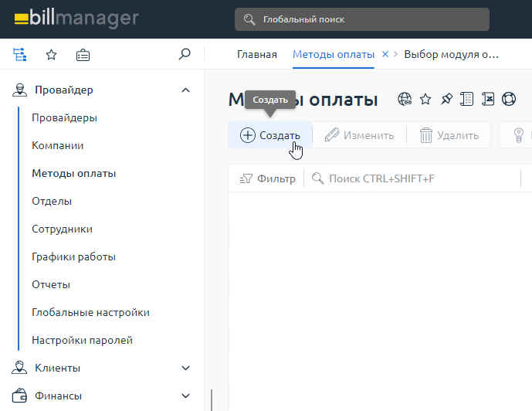Export the list to Excel icon
This screenshot has height=411, width=532.
[x=488, y=99]
